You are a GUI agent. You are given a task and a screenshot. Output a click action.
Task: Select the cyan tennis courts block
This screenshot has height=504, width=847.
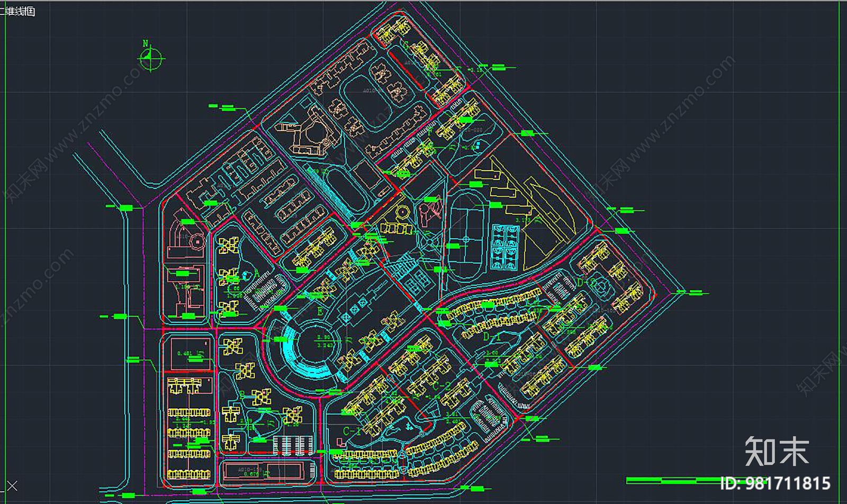(x=504, y=247)
